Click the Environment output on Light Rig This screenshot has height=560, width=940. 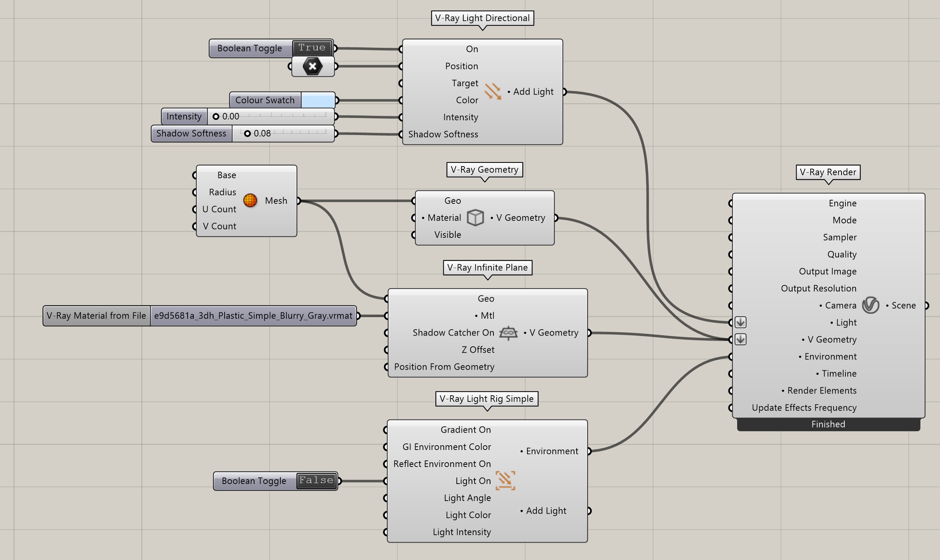click(549, 451)
